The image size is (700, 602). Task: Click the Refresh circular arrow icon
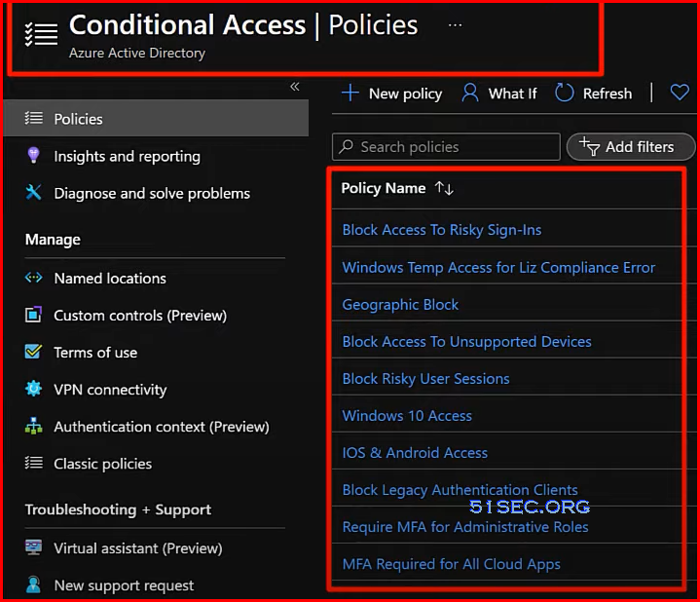tap(565, 93)
